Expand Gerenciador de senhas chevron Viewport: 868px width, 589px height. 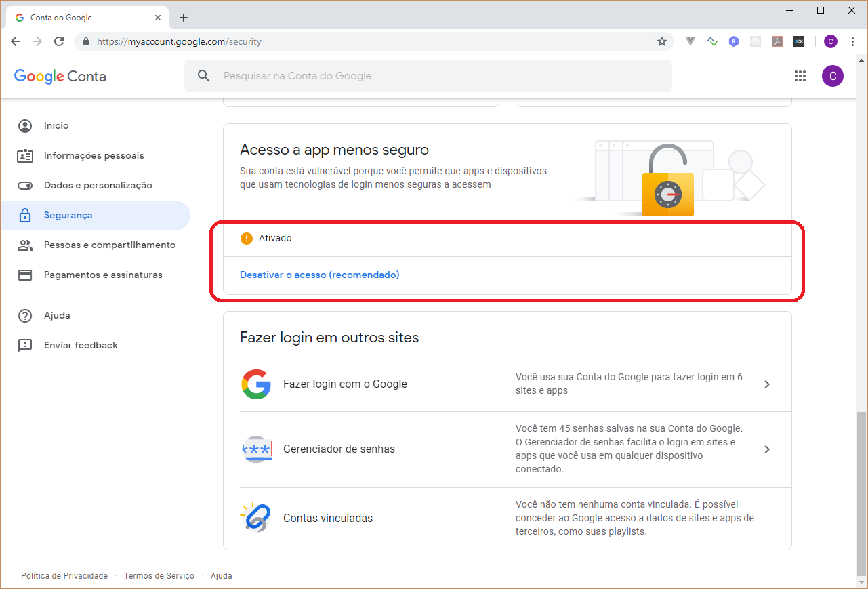(767, 449)
